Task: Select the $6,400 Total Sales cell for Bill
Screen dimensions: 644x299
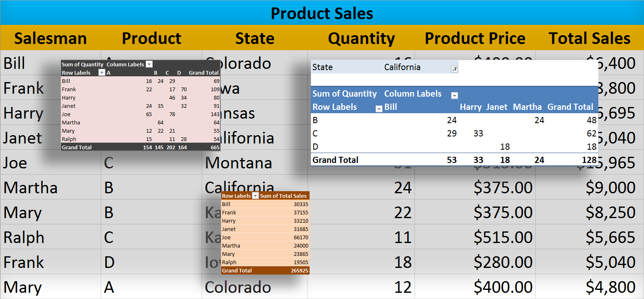Action: pos(616,63)
